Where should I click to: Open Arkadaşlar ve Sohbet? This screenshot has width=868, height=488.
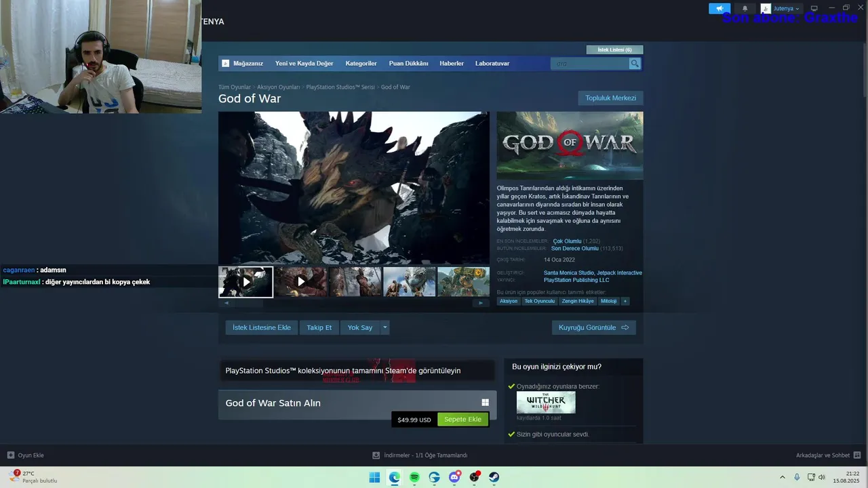(823, 455)
